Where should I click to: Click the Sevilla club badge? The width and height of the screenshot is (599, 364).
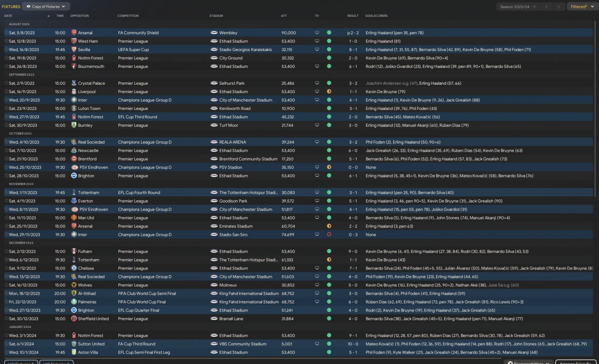(x=73, y=50)
